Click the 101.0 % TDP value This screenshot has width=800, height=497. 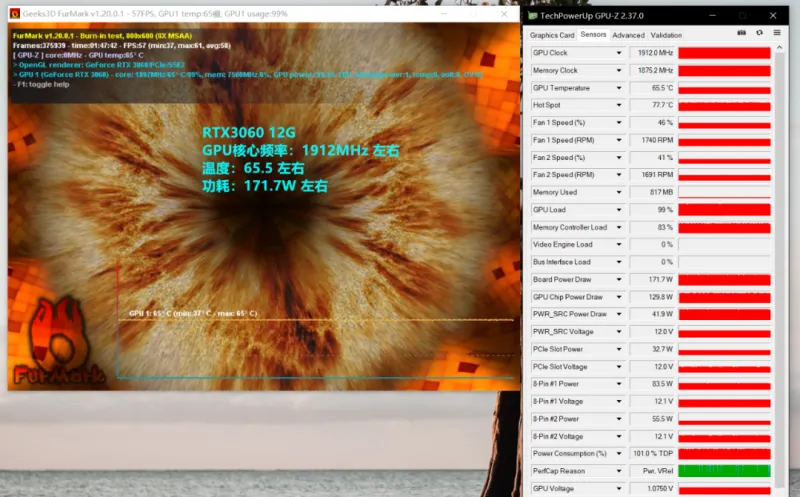click(653, 454)
